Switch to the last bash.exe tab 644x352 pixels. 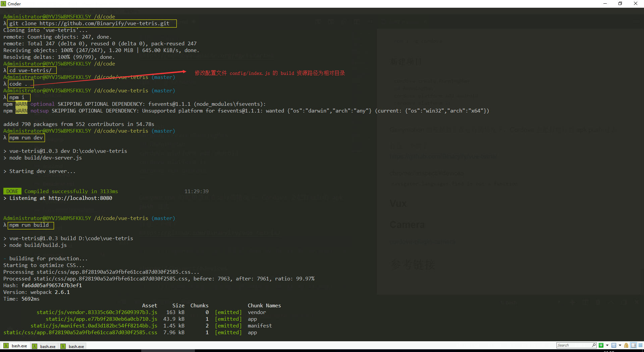[x=72, y=346]
